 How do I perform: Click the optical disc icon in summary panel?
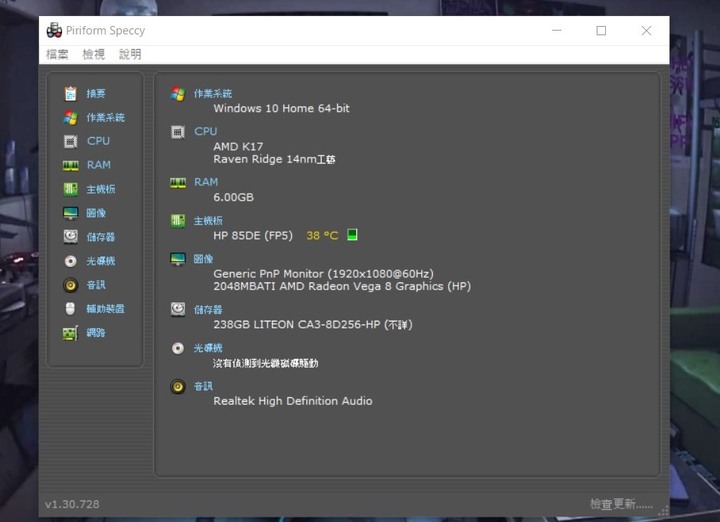pos(178,348)
